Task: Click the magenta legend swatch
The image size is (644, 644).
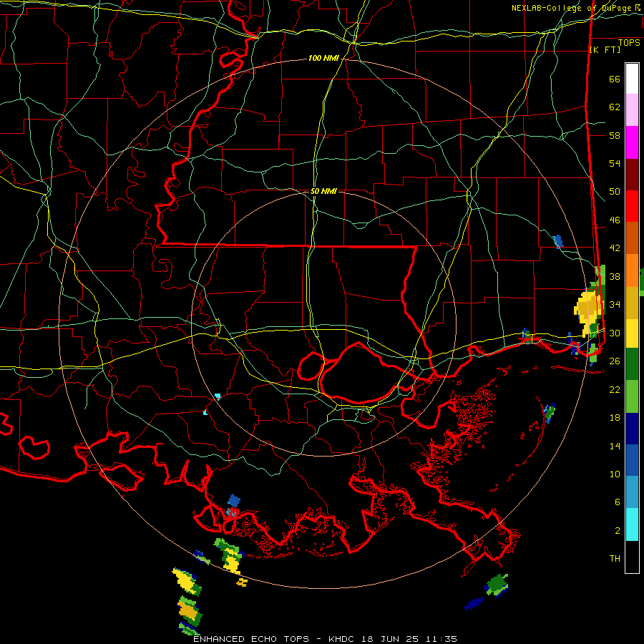Action: click(632, 142)
